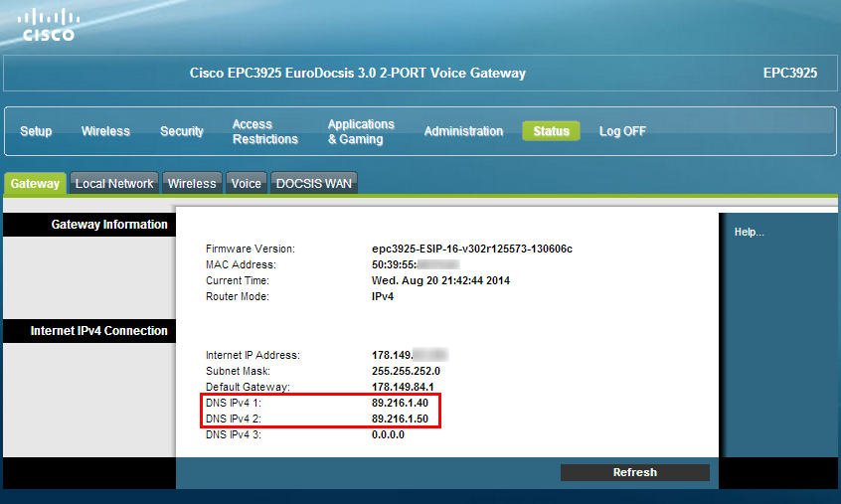
Task: Open Applications & Gaming menu
Action: 361,132
